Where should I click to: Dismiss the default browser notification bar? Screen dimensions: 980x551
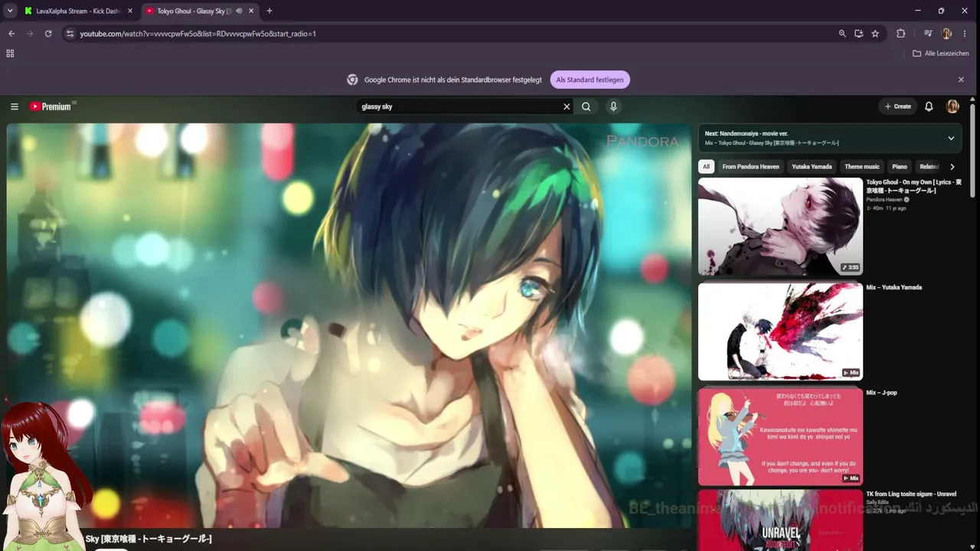(x=961, y=80)
